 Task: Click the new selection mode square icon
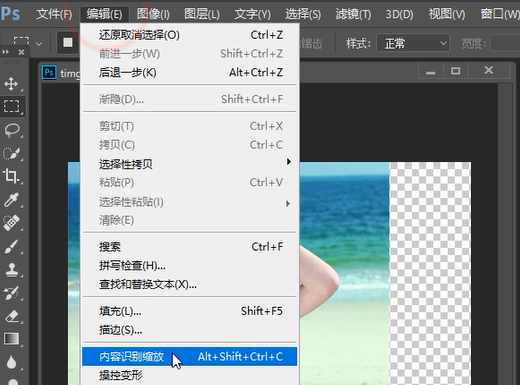(x=68, y=42)
